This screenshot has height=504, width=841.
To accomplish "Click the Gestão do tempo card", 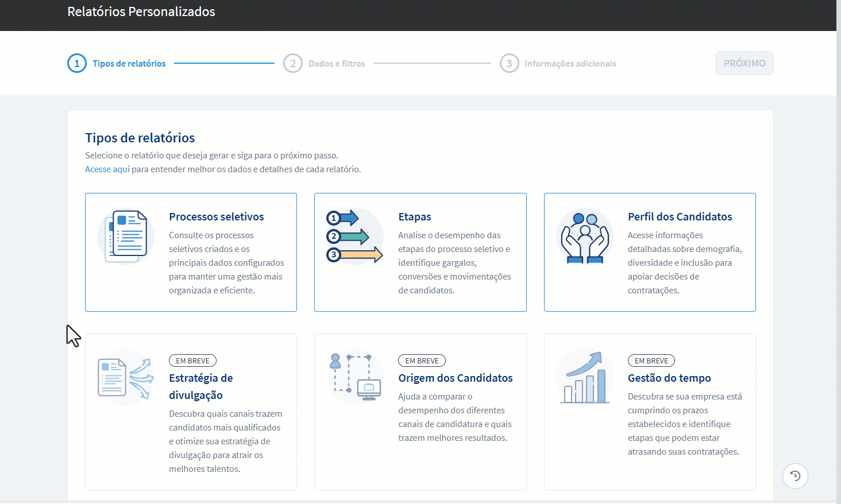I will pyautogui.click(x=650, y=412).
